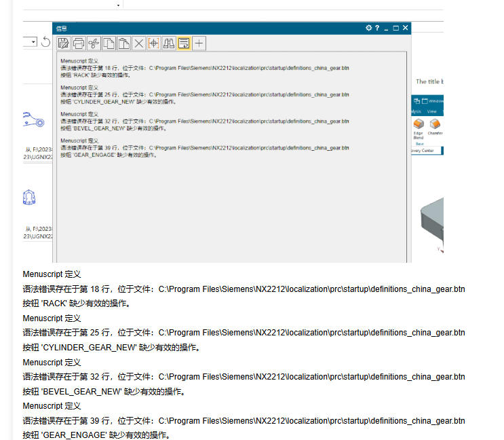
Task: Click the Cut scissors icon
Action: [x=94, y=43]
